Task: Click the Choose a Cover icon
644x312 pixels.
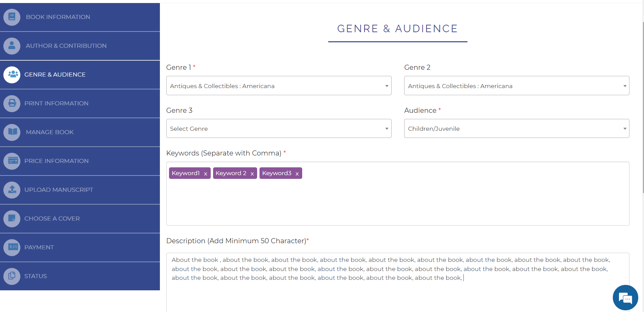Action: point(12,219)
